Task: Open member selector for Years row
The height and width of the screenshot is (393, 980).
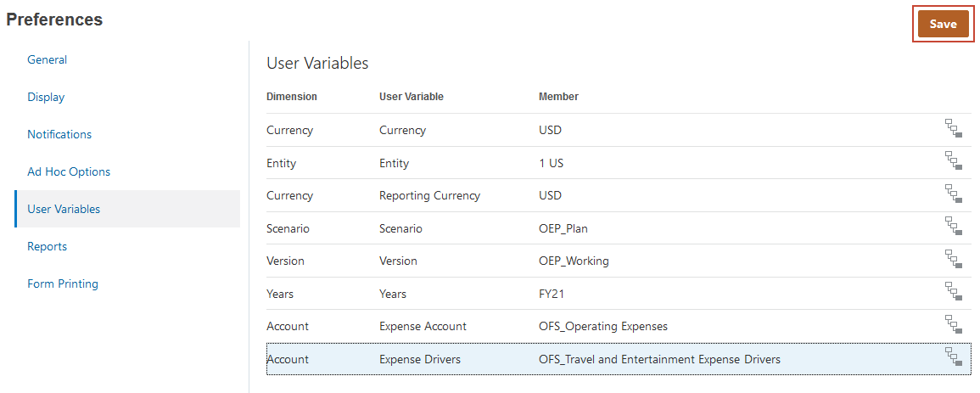Action: click(954, 292)
